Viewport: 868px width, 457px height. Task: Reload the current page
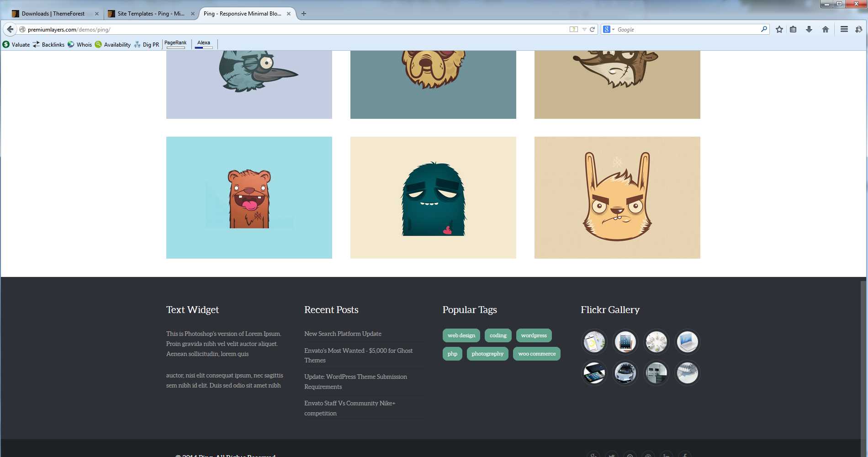tap(592, 29)
